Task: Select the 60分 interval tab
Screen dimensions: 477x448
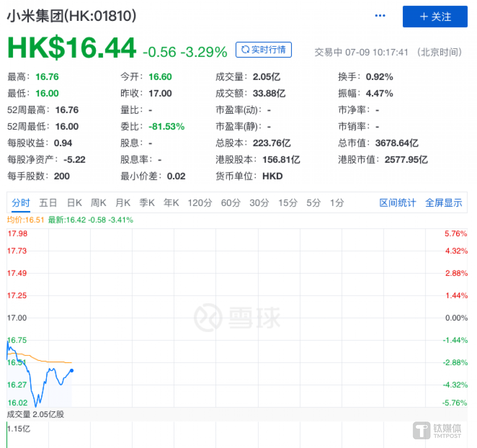Action: click(231, 203)
